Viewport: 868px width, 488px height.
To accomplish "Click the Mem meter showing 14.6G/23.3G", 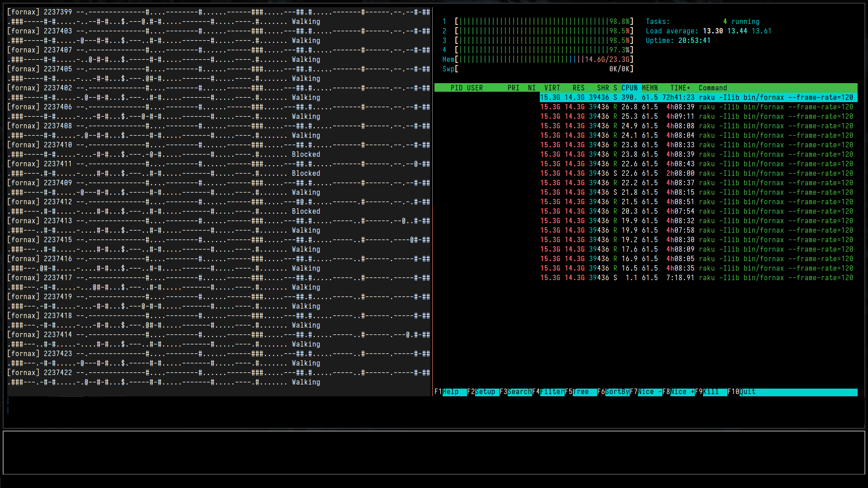I will [x=538, y=60].
